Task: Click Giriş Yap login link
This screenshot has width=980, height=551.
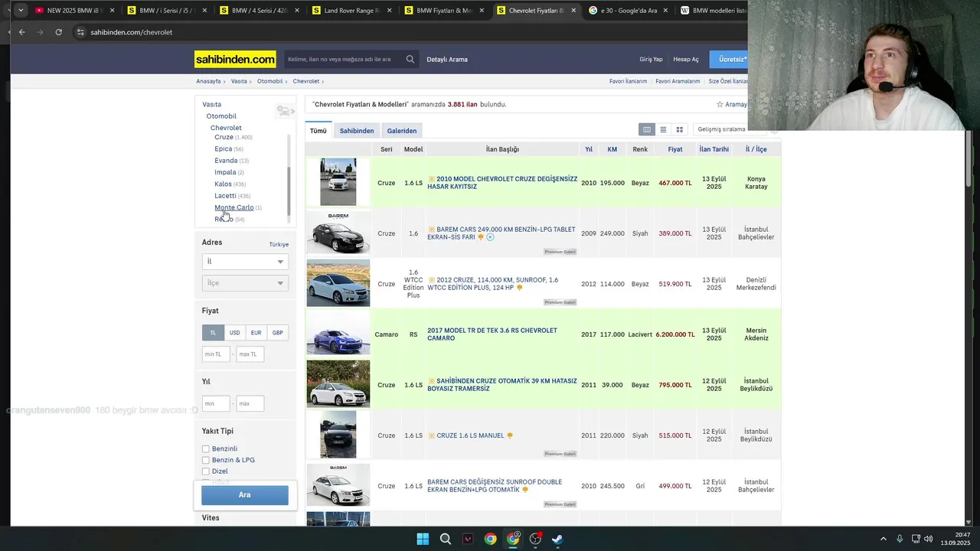Action: point(651,59)
